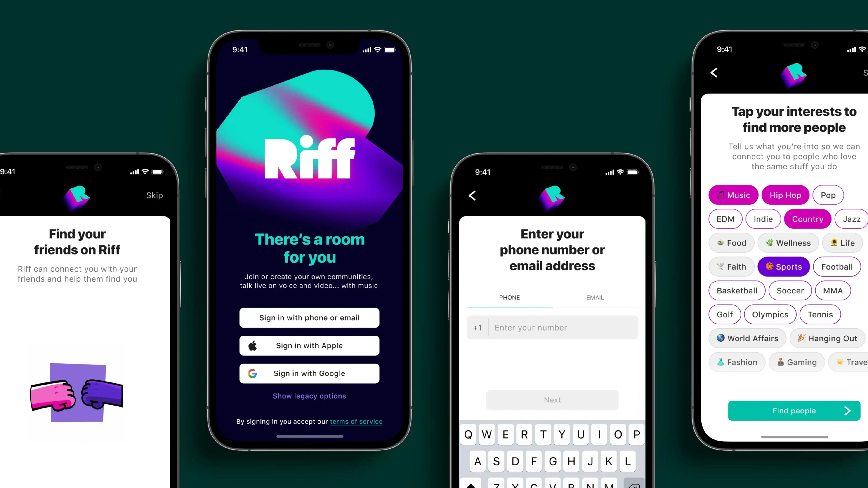Tap the Riff R logo on interests screen

tap(793, 73)
